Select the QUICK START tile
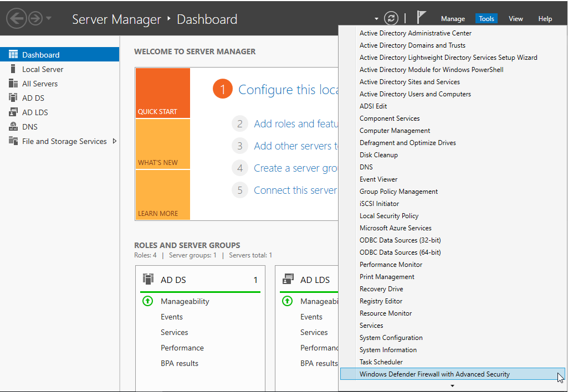The width and height of the screenshot is (568, 392). tap(162, 93)
